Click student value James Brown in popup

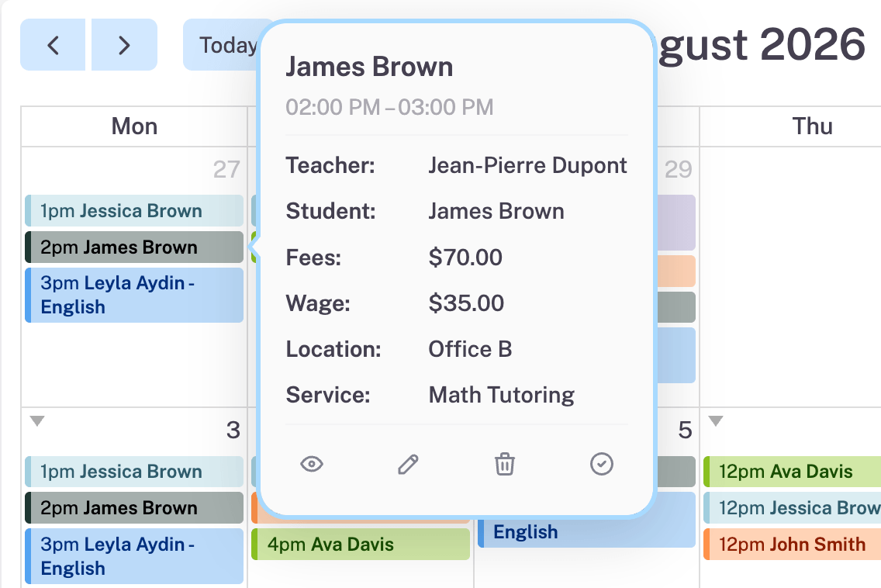tap(496, 211)
